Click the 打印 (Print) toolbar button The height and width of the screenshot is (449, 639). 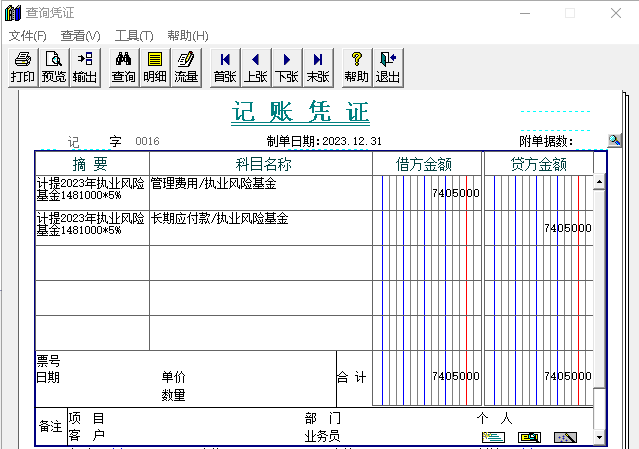click(x=22, y=67)
